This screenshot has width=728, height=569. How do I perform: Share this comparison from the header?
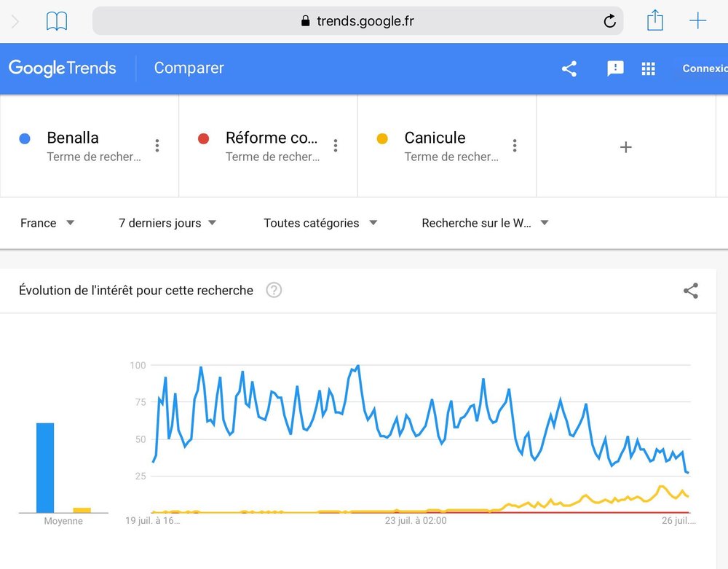[569, 68]
